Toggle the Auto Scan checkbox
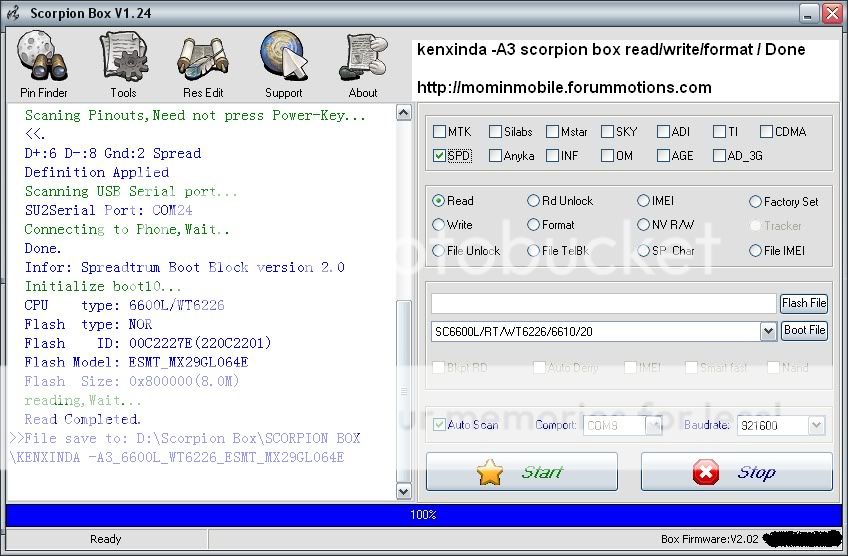 coord(439,425)
